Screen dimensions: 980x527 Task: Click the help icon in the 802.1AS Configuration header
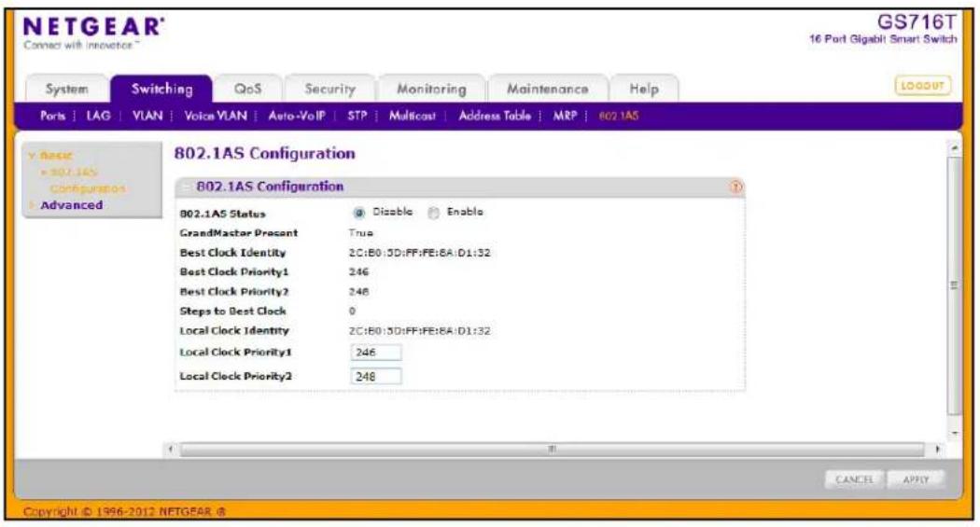[x=735, y=187]
